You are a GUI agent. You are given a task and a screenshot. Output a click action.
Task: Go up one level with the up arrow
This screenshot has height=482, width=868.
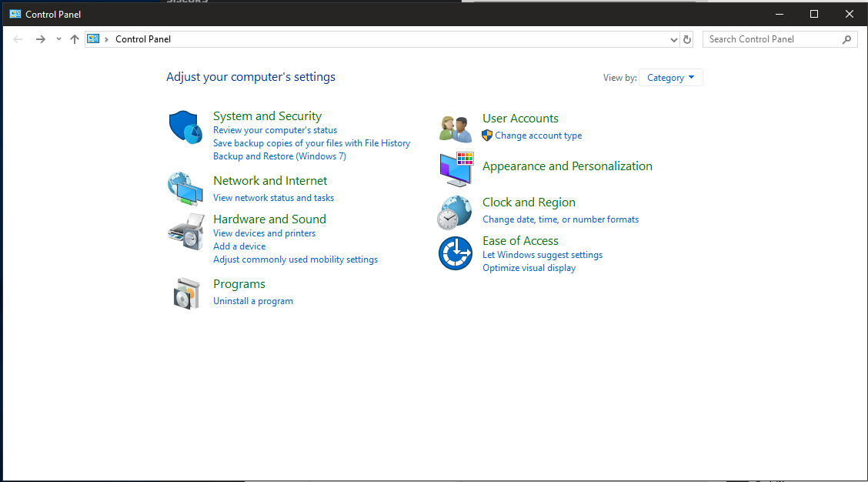(x=75, y=39)
